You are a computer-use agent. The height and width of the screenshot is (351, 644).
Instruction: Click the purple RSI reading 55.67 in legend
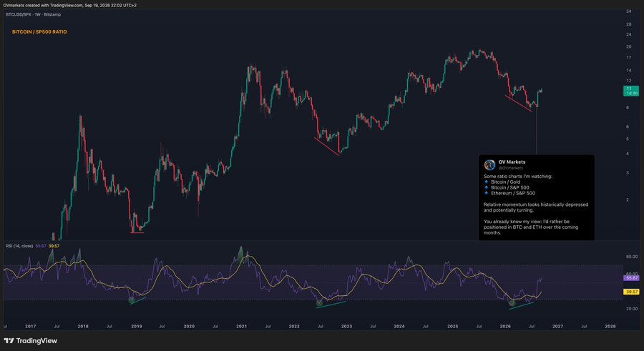click(41, 246)
